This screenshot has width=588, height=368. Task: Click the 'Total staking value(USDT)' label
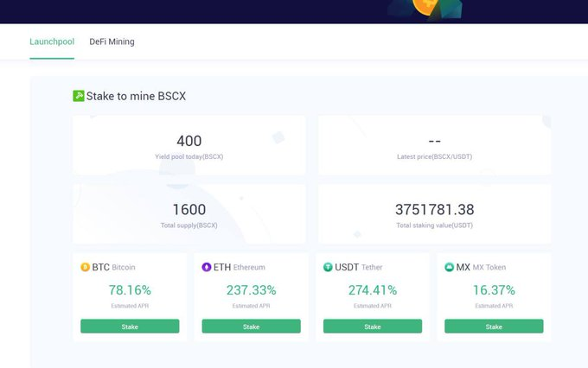435,225
